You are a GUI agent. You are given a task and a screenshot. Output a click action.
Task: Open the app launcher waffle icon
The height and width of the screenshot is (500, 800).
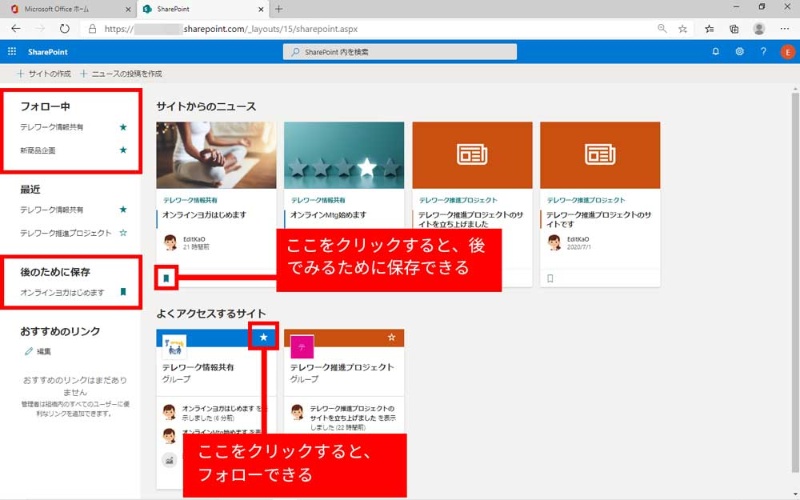coord(12,52)
